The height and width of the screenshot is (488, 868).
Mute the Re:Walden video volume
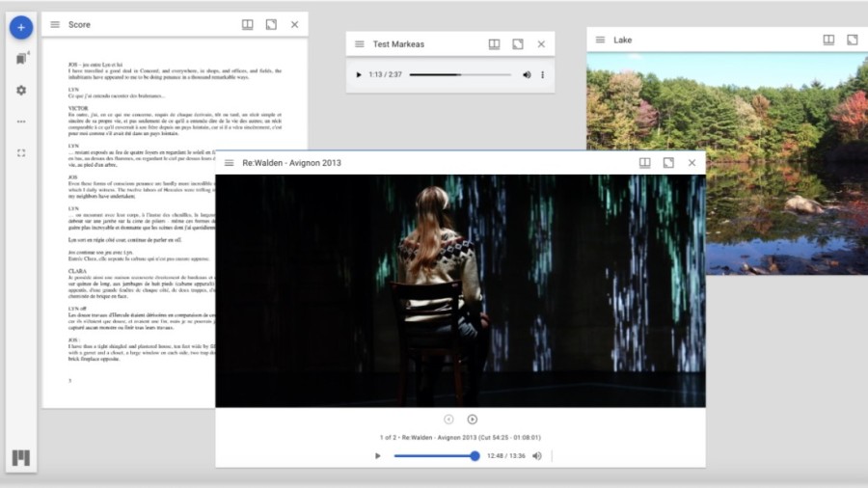click(537, 456)
